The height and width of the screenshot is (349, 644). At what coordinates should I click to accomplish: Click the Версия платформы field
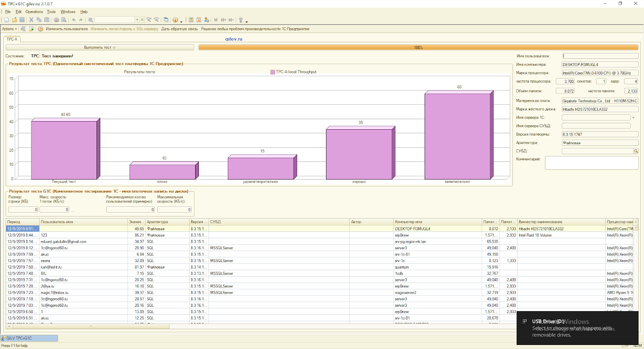tap(600, 134)
